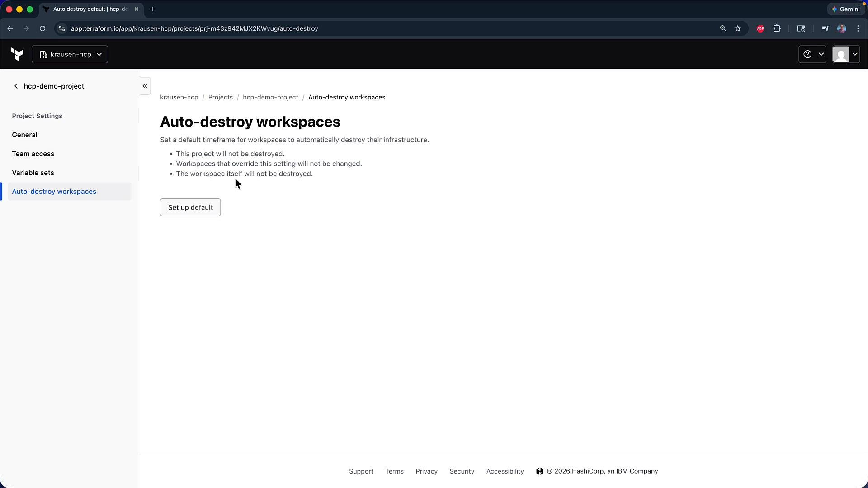The width and height of the screenshot is (868, 488).
Task: Bookmark this page with star icon
Action: point(738,28)
